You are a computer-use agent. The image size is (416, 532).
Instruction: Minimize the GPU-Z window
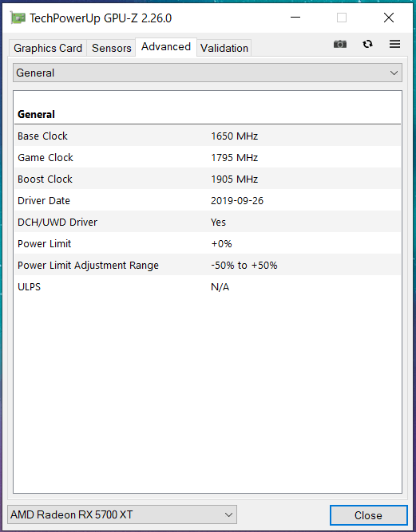click(x=295, y=18)
